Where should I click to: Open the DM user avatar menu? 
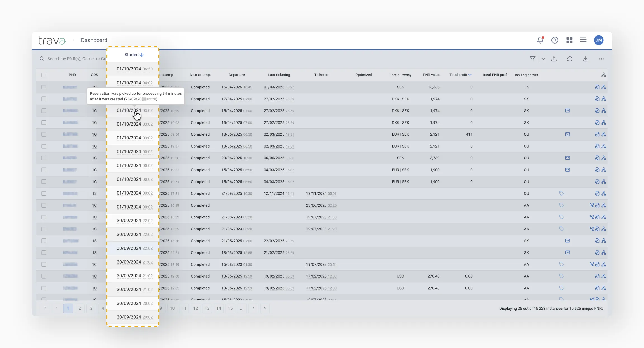599,40
